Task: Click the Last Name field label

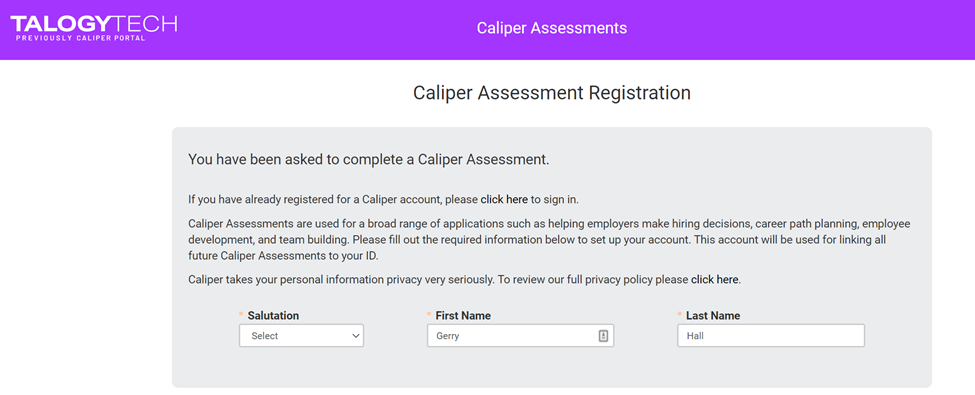Action: click(x=713, y=315)
